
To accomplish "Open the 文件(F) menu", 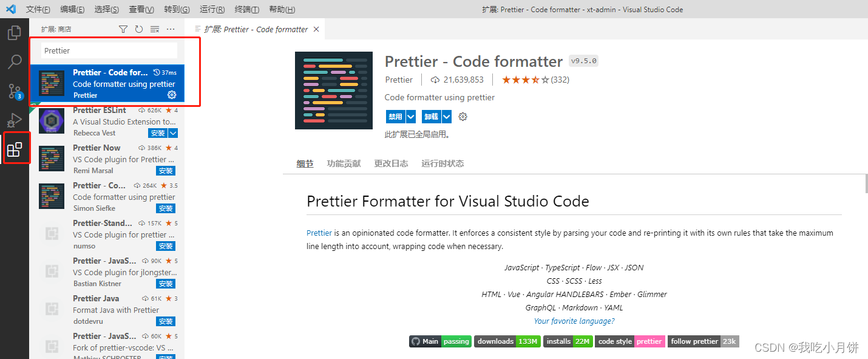I will click(x=38, y=10).
